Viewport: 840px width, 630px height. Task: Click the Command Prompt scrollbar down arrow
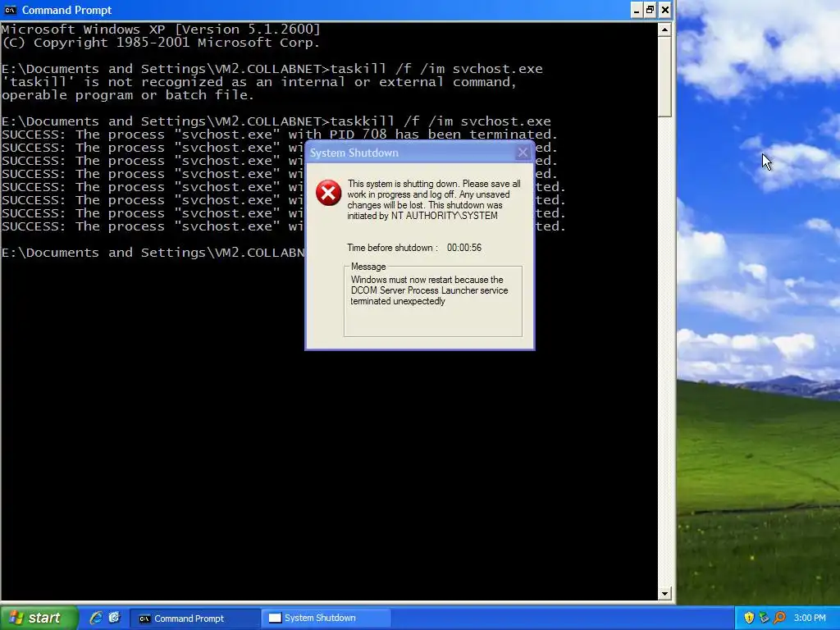pos(664,593)
